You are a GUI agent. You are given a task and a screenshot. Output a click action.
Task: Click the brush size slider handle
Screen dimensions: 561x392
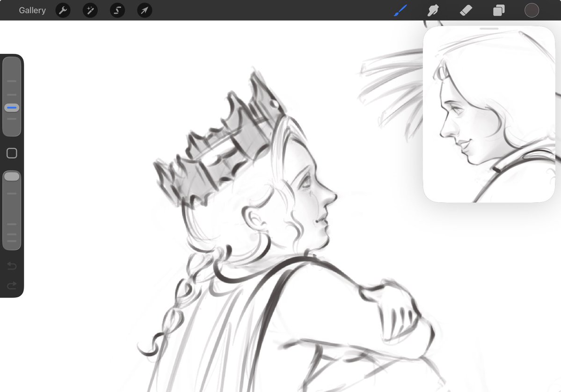coord(12,108)
